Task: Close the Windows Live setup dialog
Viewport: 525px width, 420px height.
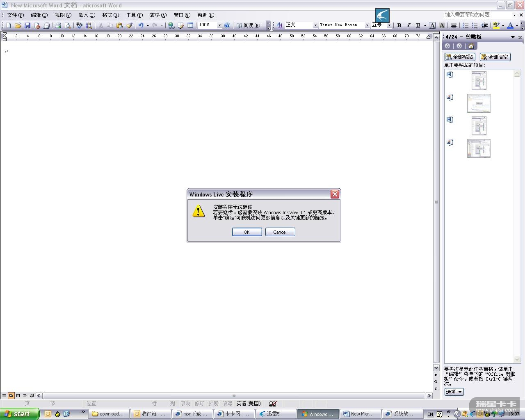Action: tap(335, 194)
